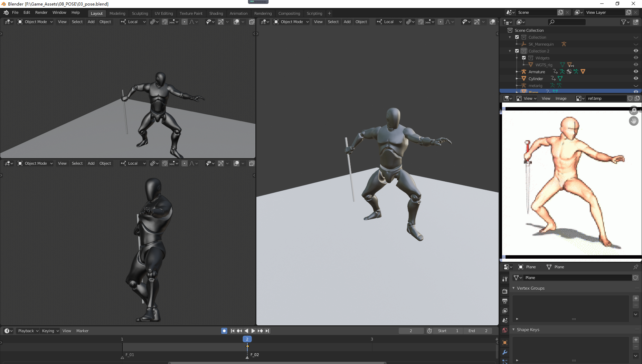642x364 pixels.
Task: Click the Output properties printer icon
Action: (x=505, y=301)
